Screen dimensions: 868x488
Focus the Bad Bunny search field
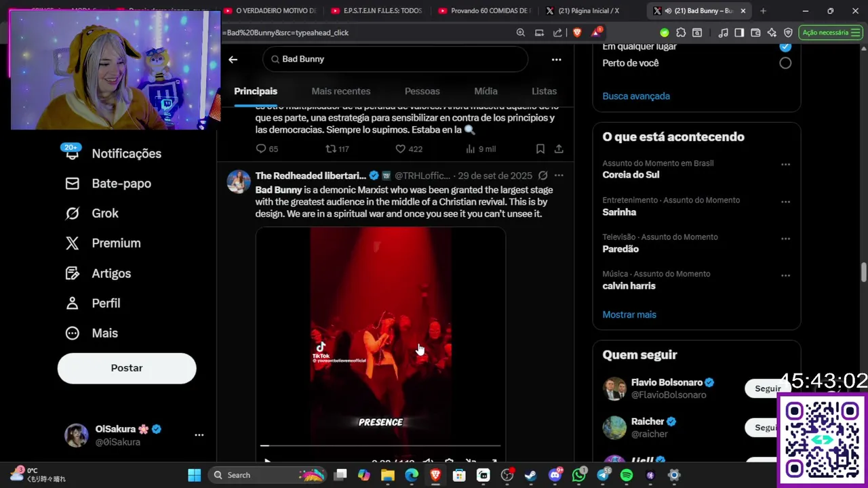click(x=395, y=60)
